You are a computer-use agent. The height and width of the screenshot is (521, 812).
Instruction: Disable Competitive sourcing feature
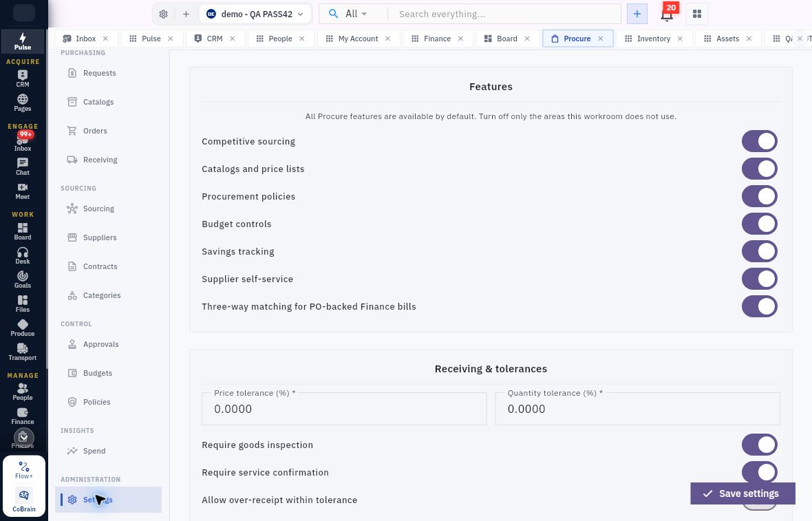tap(759, 141)
